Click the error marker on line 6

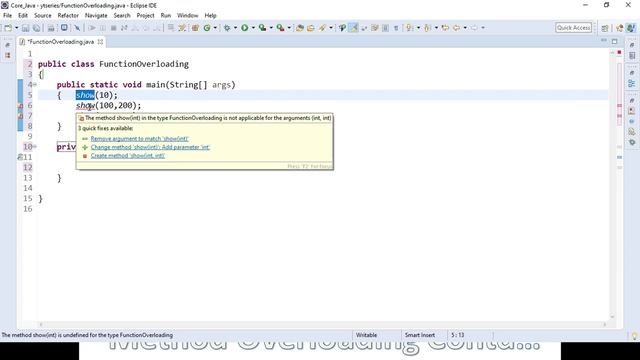(x=20, y=106)
